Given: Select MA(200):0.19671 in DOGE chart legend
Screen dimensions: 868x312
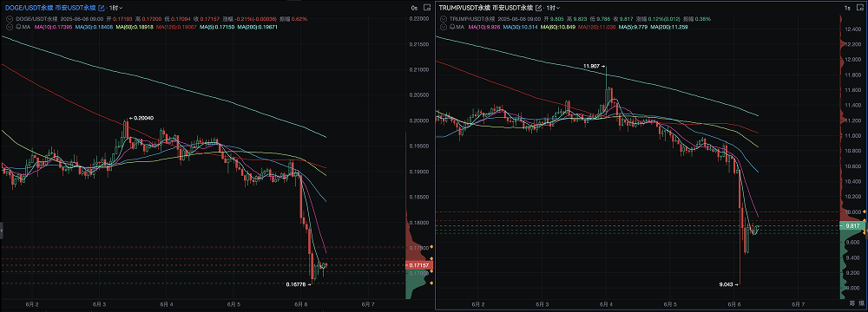Looking at the screenshot, I should [258, 27].
